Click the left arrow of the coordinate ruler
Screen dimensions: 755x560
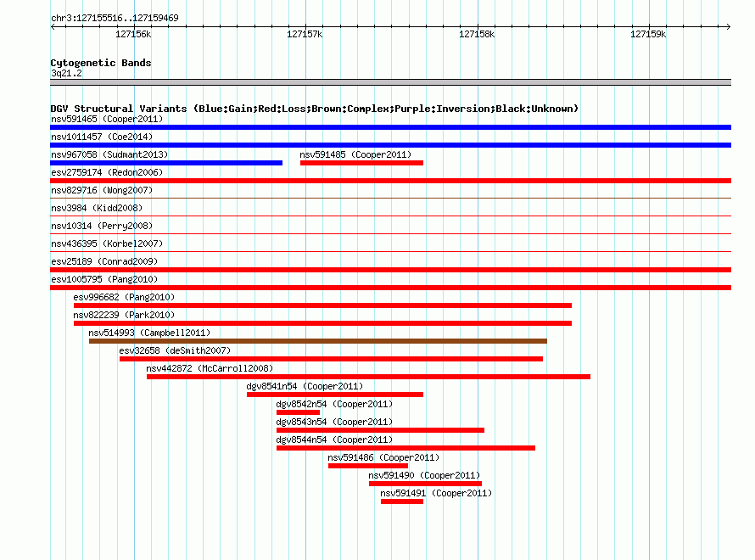[x=53, y=27]
